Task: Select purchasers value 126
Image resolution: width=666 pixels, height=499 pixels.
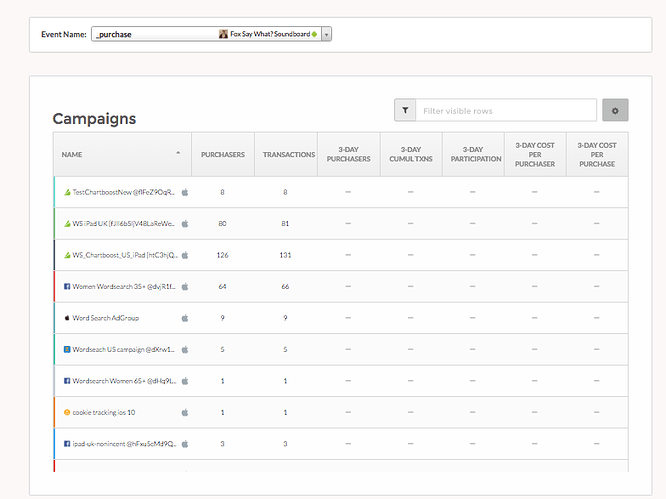Action: 223,255
